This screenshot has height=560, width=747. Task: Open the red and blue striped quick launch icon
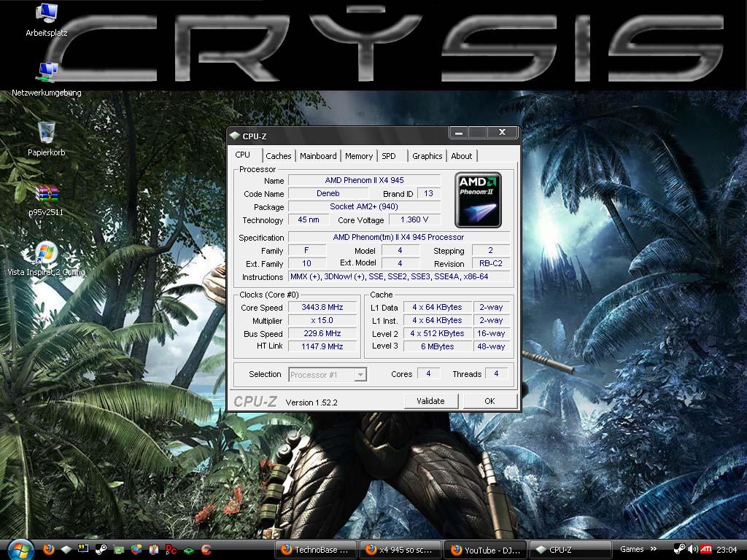coord(153,550)
